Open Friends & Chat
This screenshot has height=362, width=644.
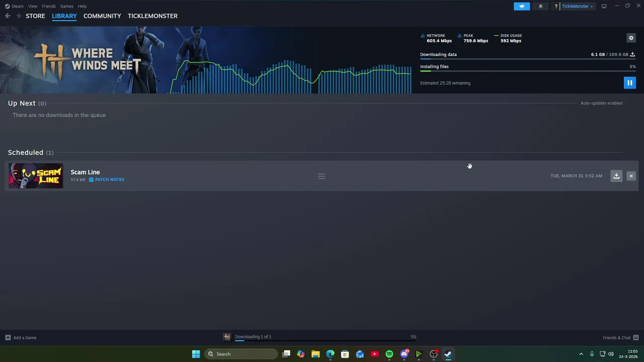coord(621,337)
